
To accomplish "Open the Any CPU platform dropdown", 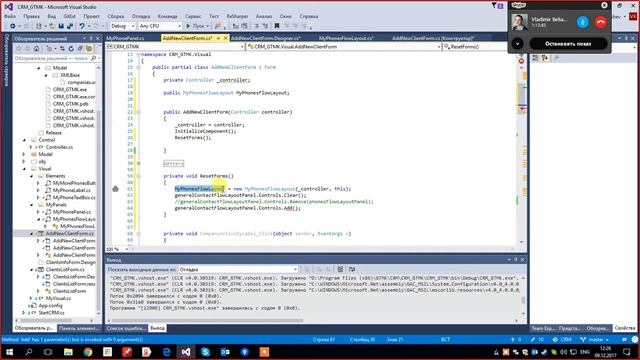I will 160,26.
